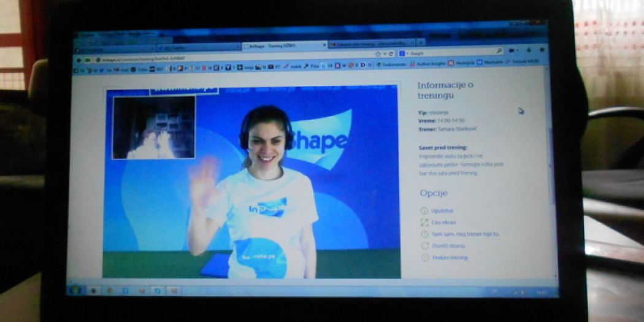Click the search magnifier in Google box
Image resolution: width=644 pixels, height=322 pixels.
(499, 51)
